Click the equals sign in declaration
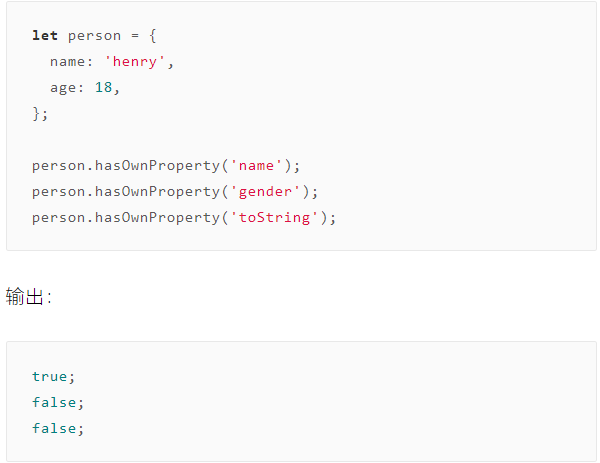 pyautogui.click(x=135, y=36)
